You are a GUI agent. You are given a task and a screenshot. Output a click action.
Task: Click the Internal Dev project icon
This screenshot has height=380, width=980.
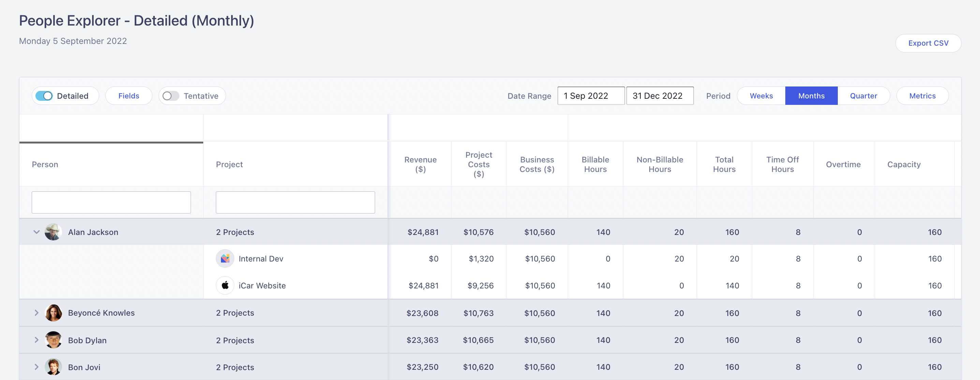[225, 258]
